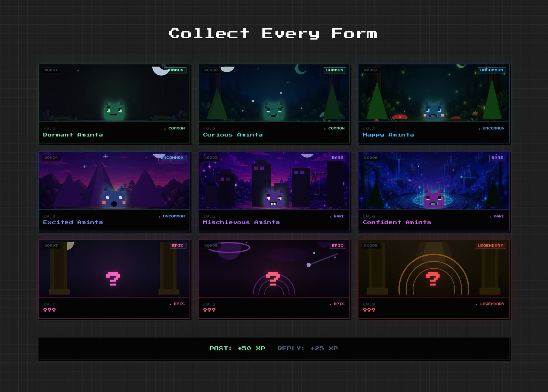This screenshot has width=548, height=392.
Task: Open the Excited Aminta pyramid scene thumbnail
Action: (114, 181)
